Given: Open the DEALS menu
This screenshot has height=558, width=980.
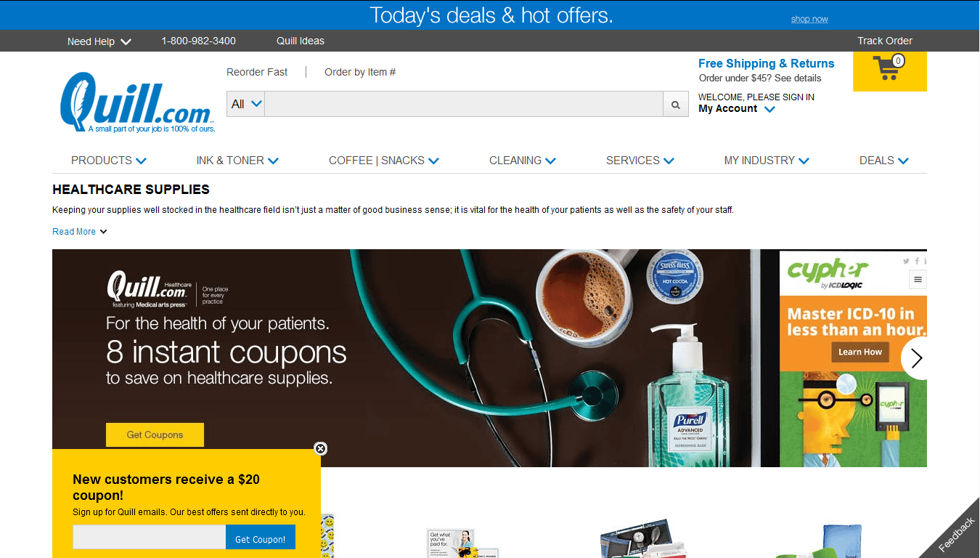Looking at the screenshot, I should 883,161.
